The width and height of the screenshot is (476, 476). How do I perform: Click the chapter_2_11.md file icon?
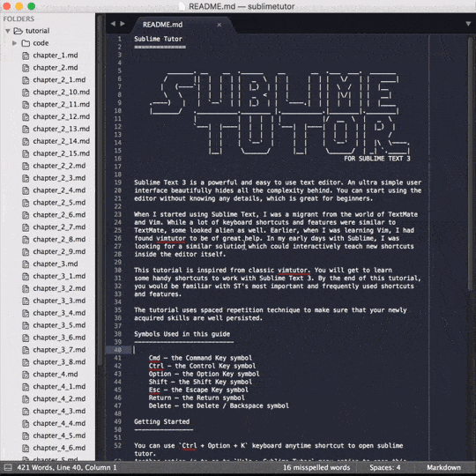coord(26,104)
